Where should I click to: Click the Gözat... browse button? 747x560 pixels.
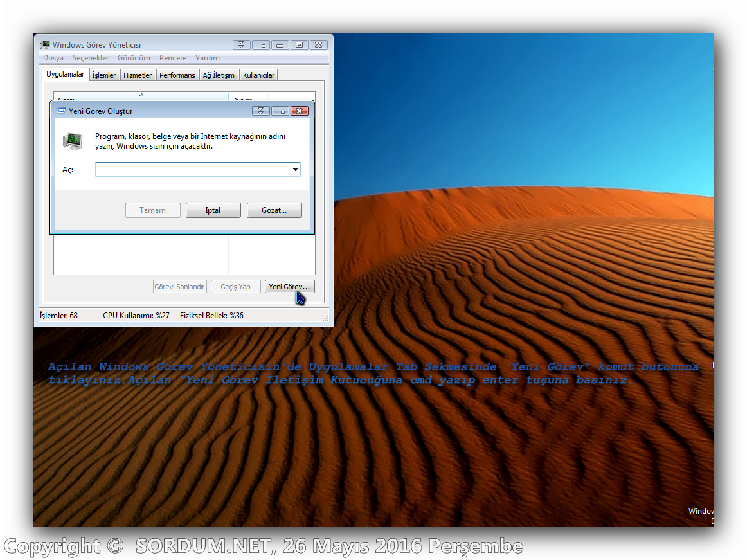coord(274,210)
